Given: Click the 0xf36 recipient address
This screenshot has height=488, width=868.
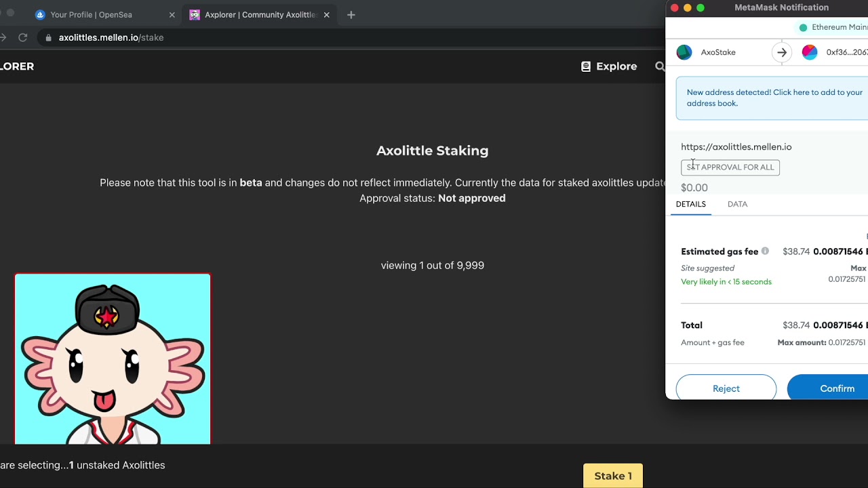Looking at the screenshot, I should (847, 52).
